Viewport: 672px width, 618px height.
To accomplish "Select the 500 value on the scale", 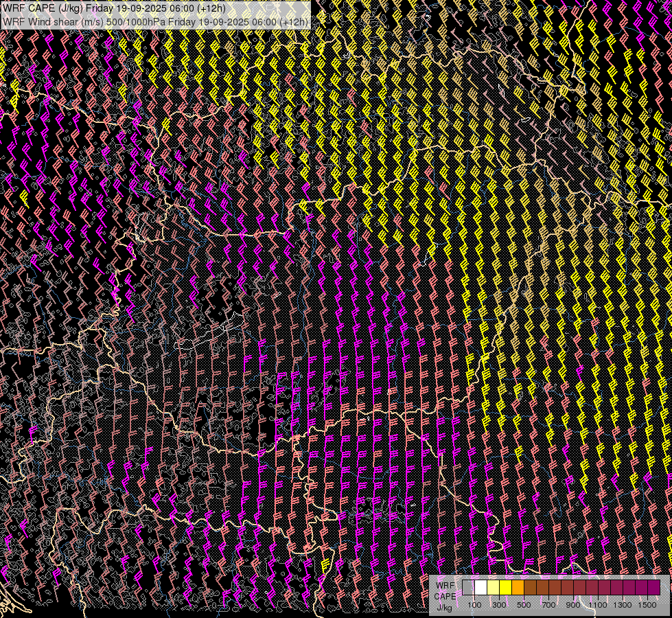I will coord(524,604).
